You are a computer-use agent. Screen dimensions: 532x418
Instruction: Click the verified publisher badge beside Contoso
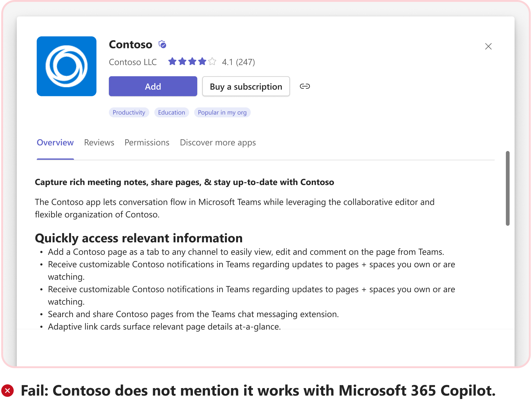[162, 44]
